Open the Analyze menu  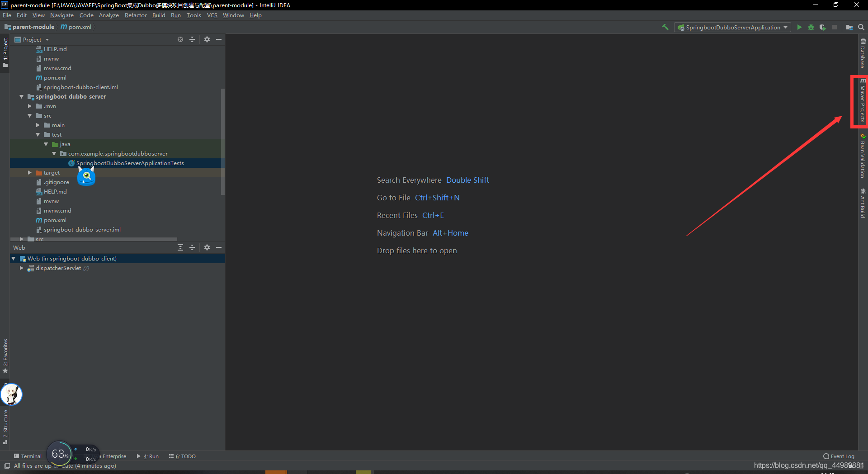click(109, 15)
